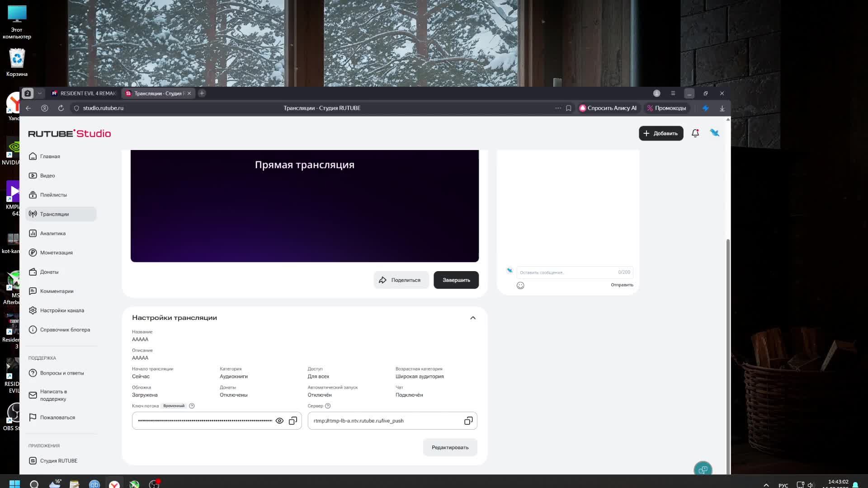Image resolution: width=868 pixels, height=488 pixels.
Task: Switch to RESIDENT EVIL 4 REMAKE tab
Action: [84, 94]
